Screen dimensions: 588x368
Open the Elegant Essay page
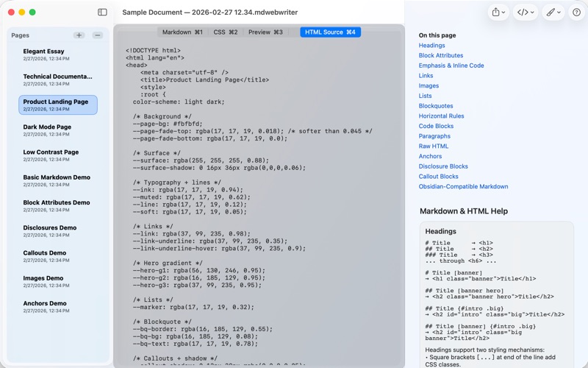pyautogui.click(x=58, y=54)
